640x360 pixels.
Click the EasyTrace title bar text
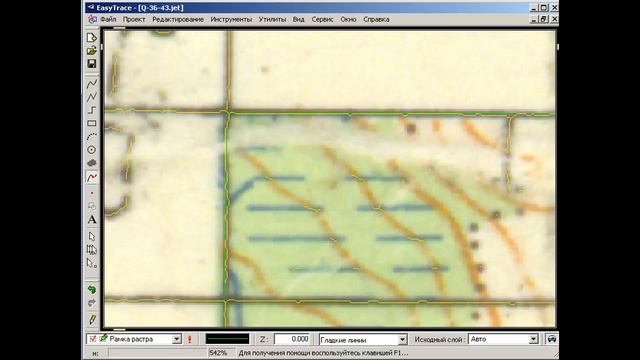click(x=140, y=8)
